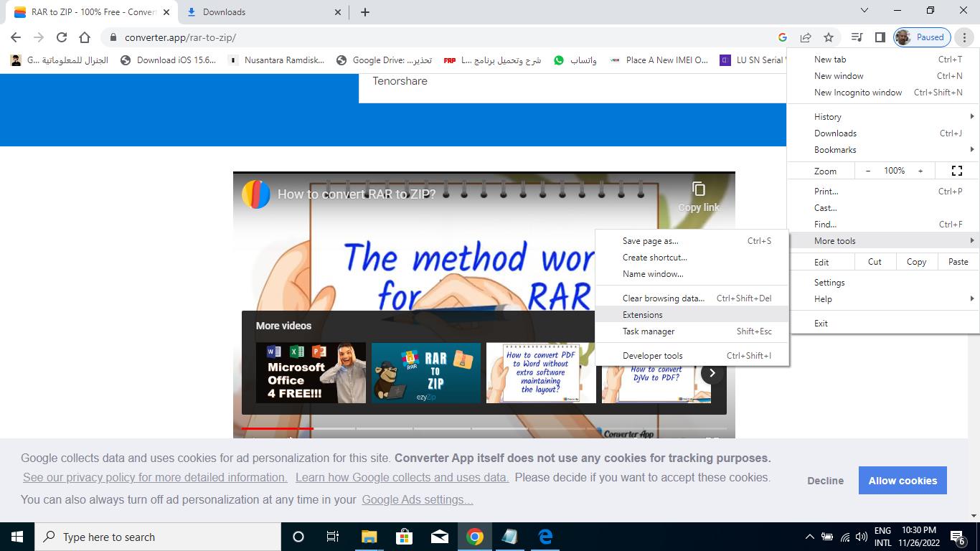Screen dimensions: 980x551
Task: Open the side panel icon
Action: click(880, 37)
